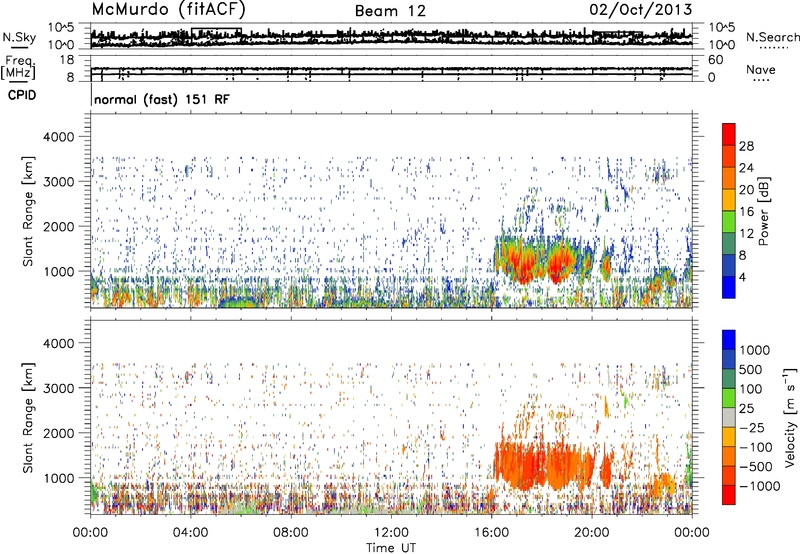The height and width of the screenshot is (554, 800).
Task: Click the 'N.Sky' legend label
Action: click(x=19, y=37)
